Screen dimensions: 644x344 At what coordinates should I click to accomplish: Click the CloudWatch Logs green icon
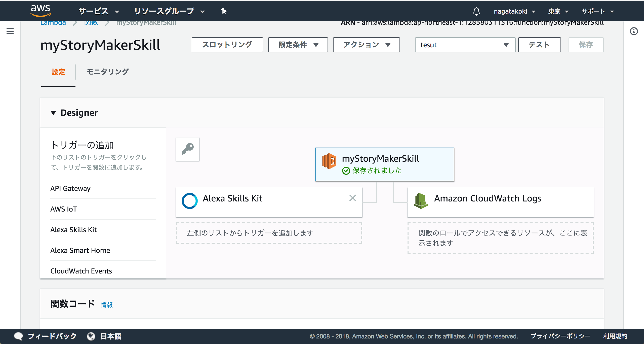tap(421, 201)
